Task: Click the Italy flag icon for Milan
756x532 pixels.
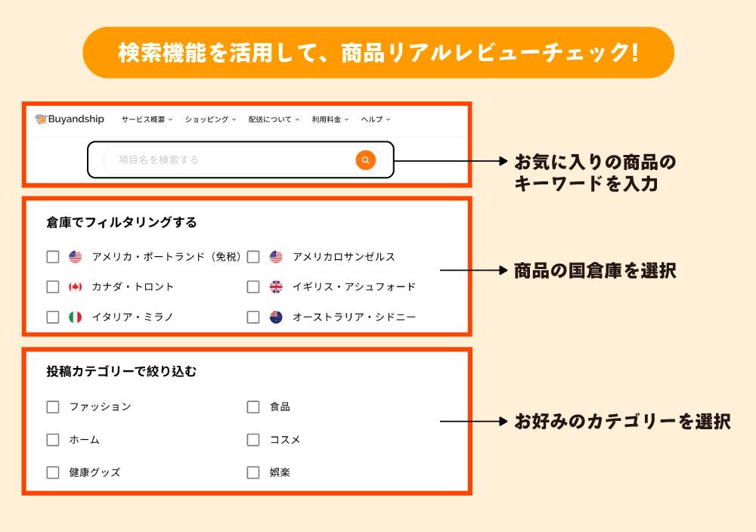Action: (75, 317)
